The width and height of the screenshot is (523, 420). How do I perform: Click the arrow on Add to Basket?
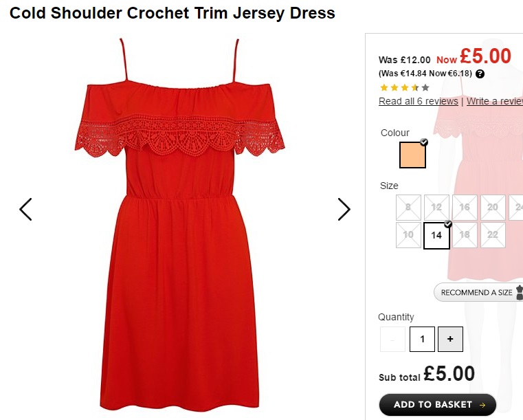tap(482, 405)
